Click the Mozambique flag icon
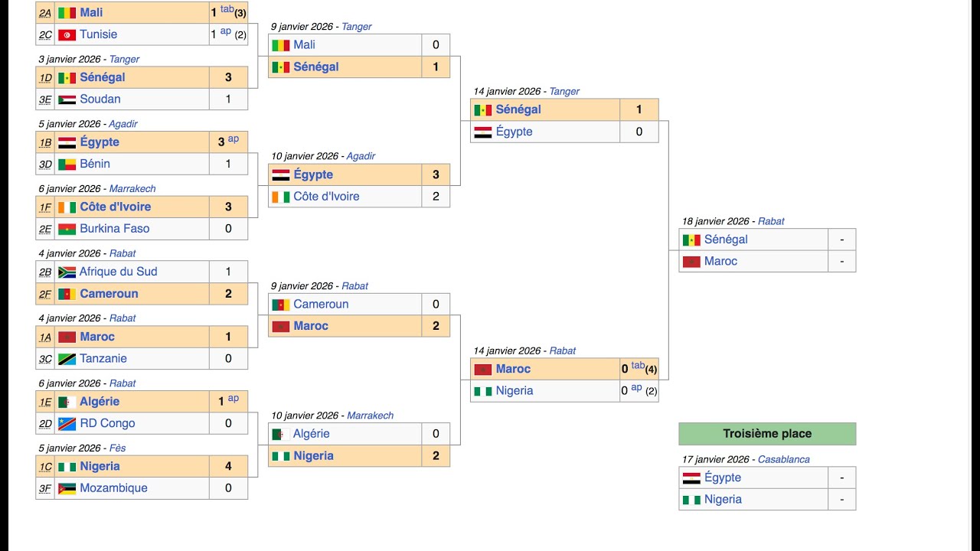 pyautogui.click(x=67, y=488)
